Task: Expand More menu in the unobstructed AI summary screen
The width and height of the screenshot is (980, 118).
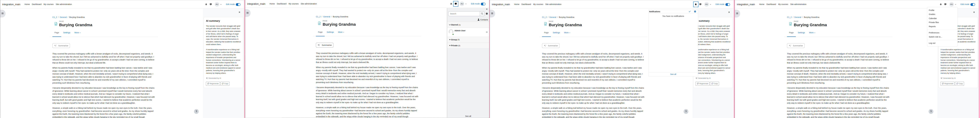Action: tap(78, 33)
